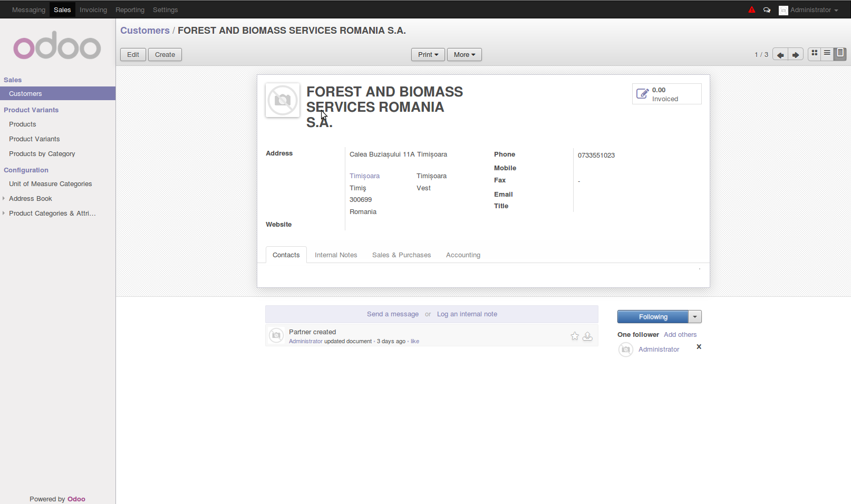Click the customer photo placeholder
The image size is (851, 504).
click(283, 100)
